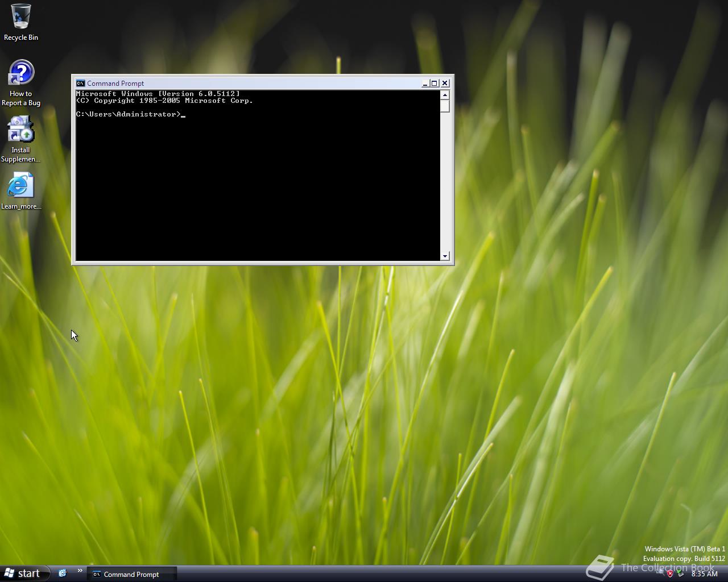Launch Internet Explorer from Quick Launch
Image resolution: width=728 pixels, height=582 pixels.
[x=63, y=573]
